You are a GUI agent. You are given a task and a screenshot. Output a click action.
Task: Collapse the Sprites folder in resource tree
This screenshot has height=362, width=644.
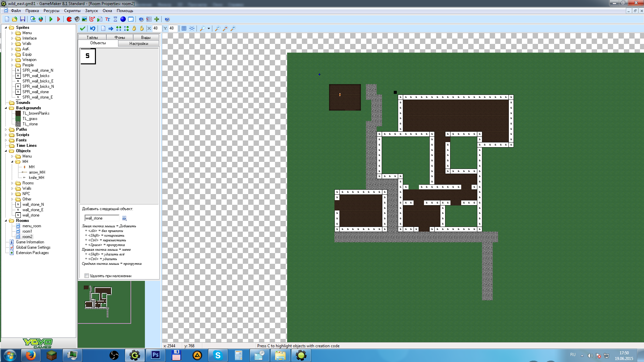(6, 27)
